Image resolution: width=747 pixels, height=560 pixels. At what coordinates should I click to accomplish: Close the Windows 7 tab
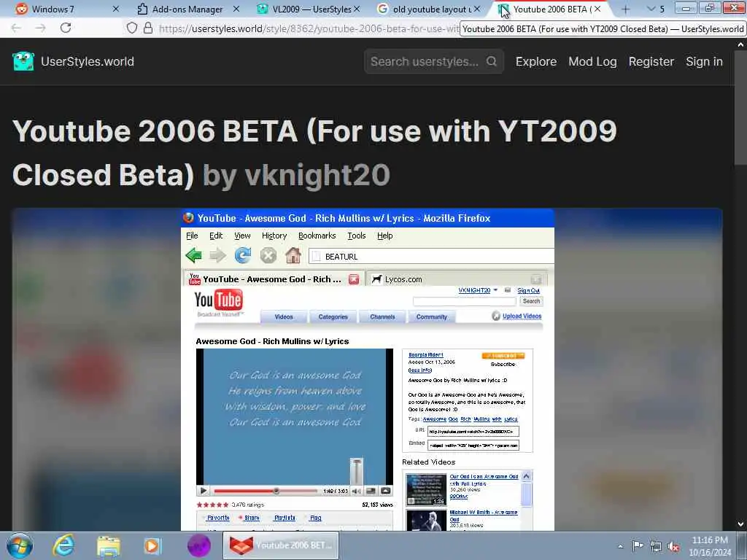tap(116, 9)
